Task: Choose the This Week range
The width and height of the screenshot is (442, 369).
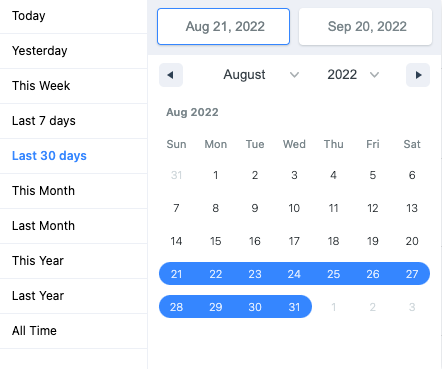Action: point(73,86)
